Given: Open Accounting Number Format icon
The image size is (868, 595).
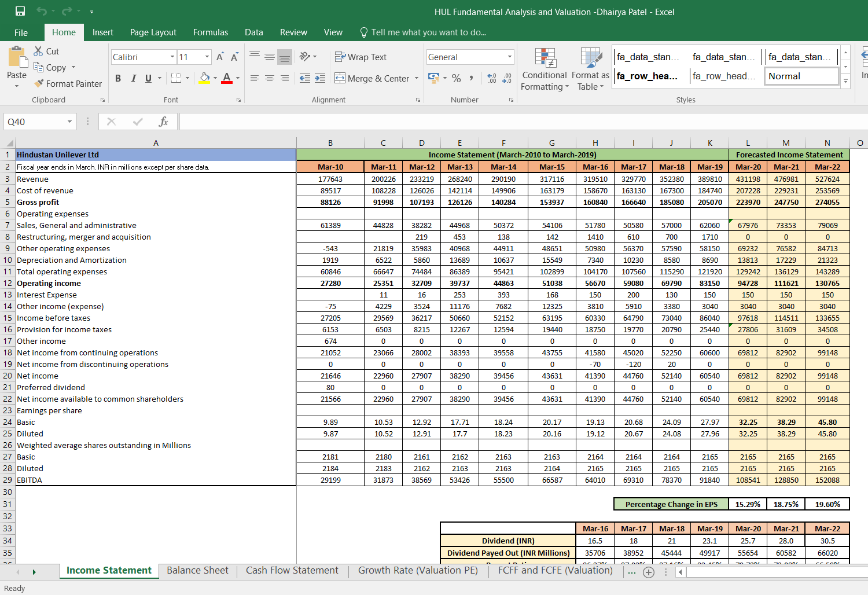Looking at the screenshot, I should pos(433,78).
